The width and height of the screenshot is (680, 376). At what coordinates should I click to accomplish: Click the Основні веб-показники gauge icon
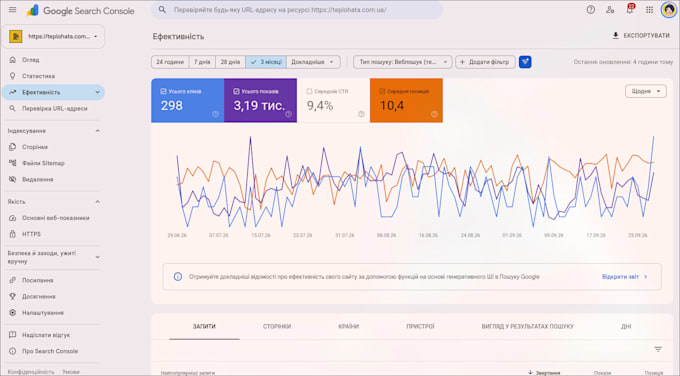(13, 218)
